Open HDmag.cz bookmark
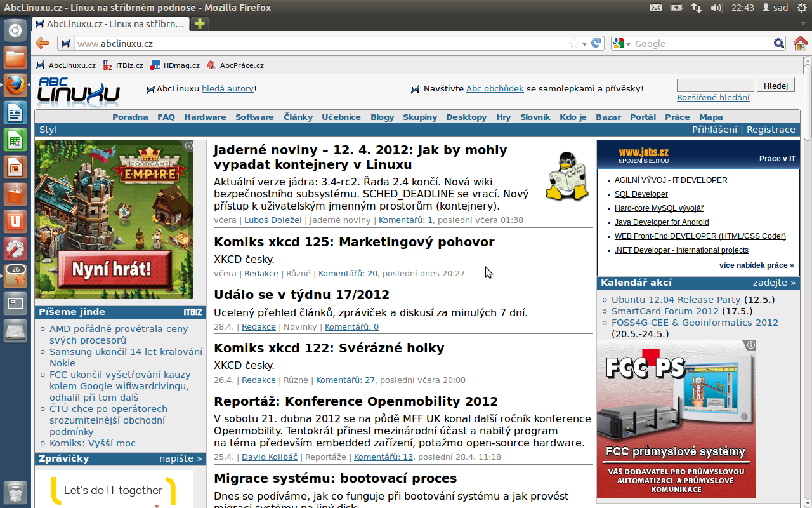This screenshot has width=812, height=508. (175, 65)
